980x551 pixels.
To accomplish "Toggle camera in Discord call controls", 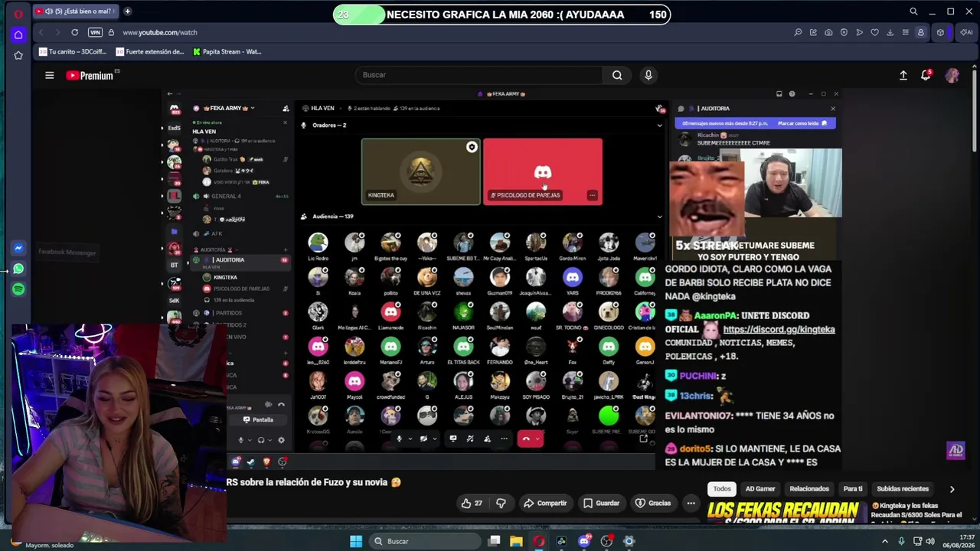I will pos(423,439).
